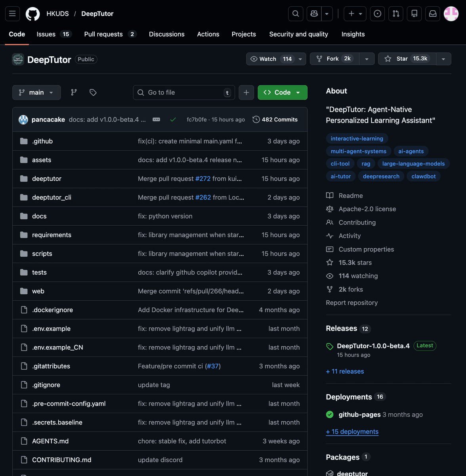Open the 15.3k stars link

pos(349,263)
